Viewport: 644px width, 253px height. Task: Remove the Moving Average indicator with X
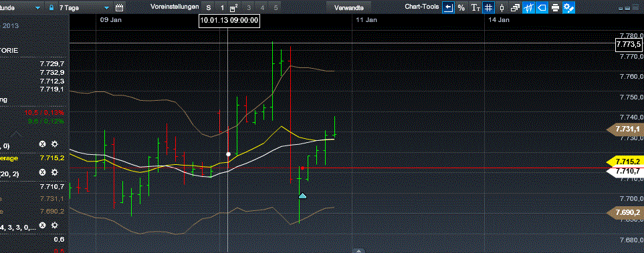tap(42, 144)
